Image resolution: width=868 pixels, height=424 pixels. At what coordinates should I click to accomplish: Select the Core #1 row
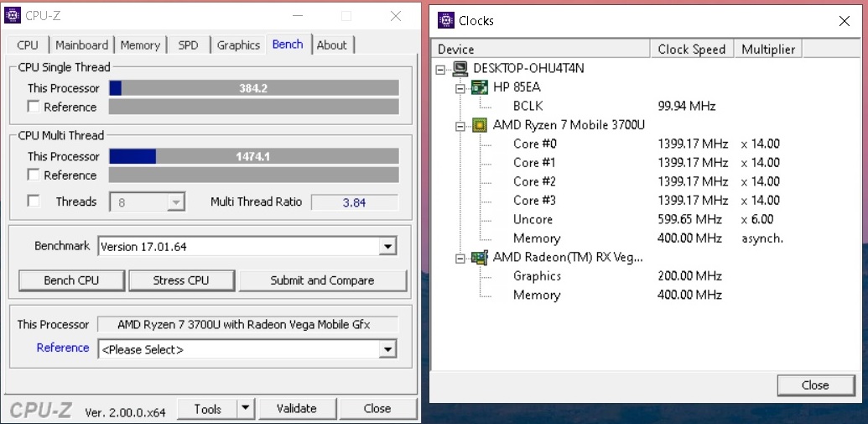click(535, 162)
